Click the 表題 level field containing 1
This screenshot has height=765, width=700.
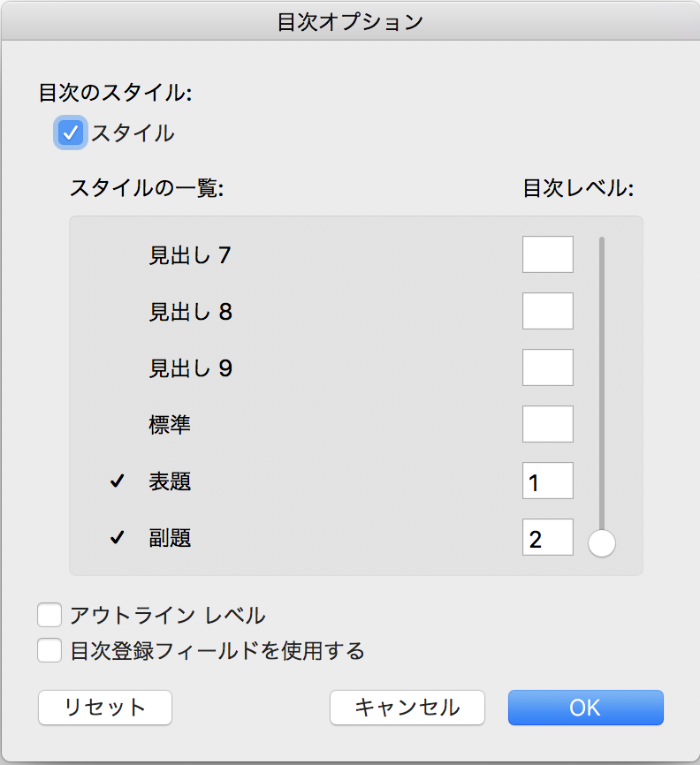tap(547, 481)
